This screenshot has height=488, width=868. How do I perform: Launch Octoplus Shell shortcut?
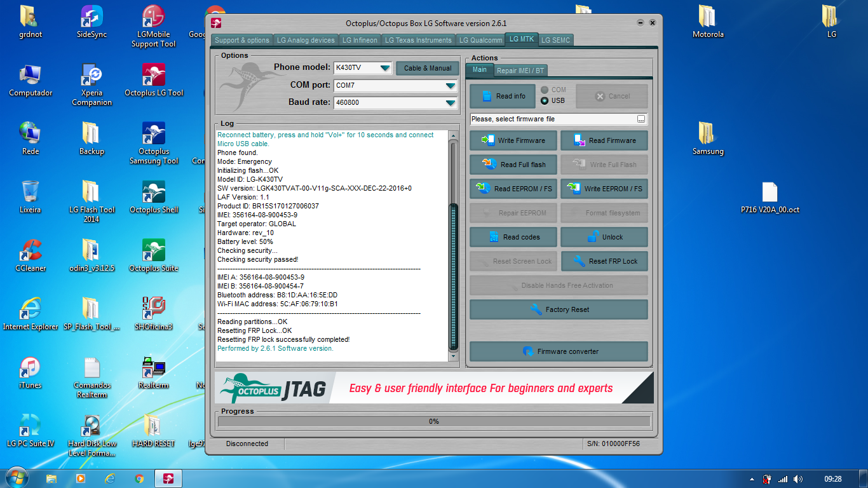click(153, 198)
